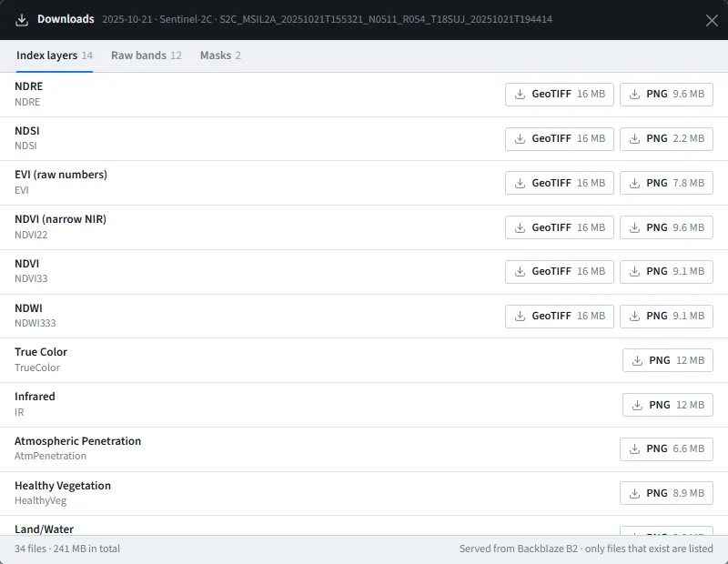Select the NDSI layer title

pyautogui.click(x=27, y=131)
